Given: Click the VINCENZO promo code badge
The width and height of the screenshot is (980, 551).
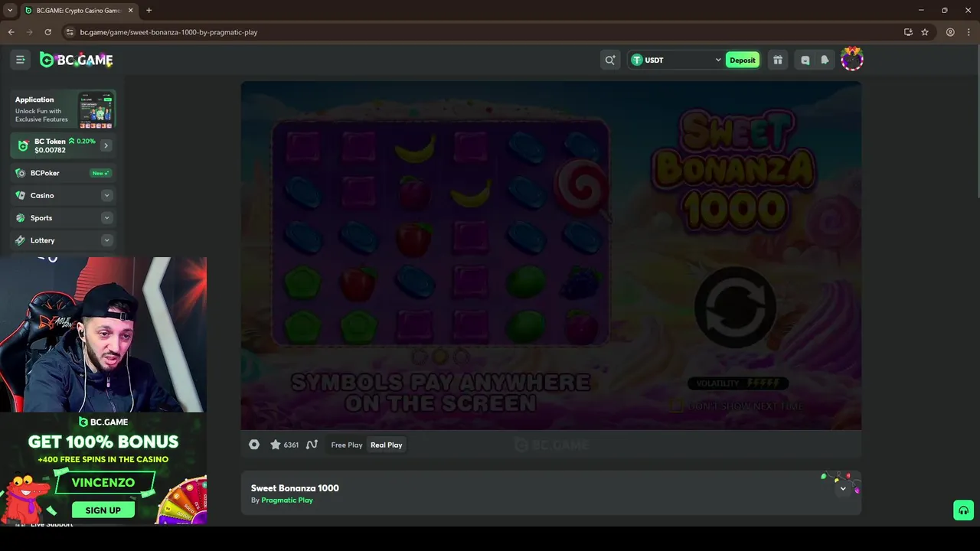Looking at the screenshot, I should [103, 483].
